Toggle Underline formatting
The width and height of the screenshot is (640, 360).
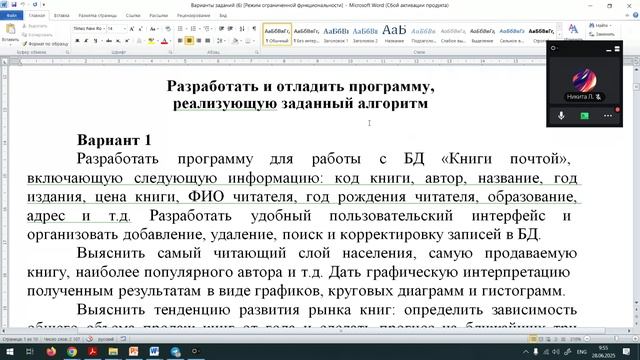click(x=95, y=41)
